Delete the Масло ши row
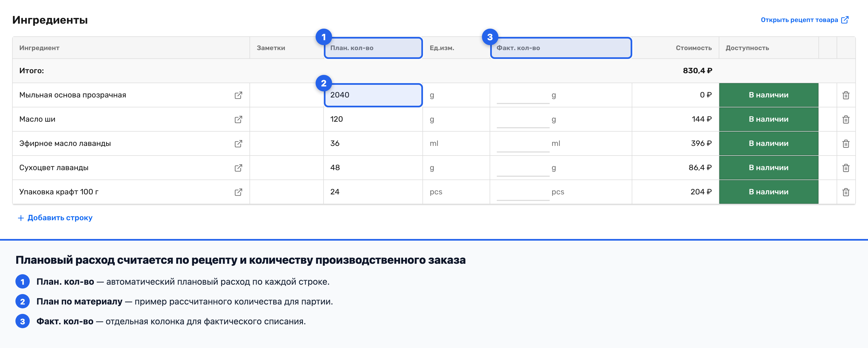The image size is (868, 348). pyautogui.click(x=846, y=119)
